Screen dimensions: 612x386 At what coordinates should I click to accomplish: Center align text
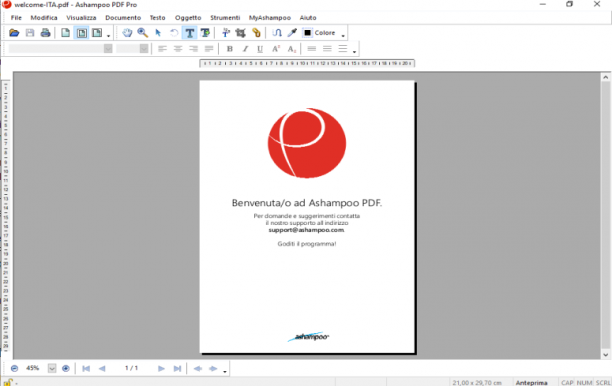click(x=178, y=49)
